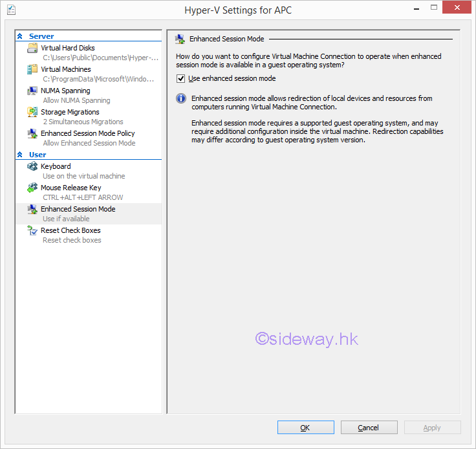This screenshot has height=449, width=476.
Task: Click the Enhanced Session Mode Policy icon
Action: pyautogui.click(x=32, y=134)
